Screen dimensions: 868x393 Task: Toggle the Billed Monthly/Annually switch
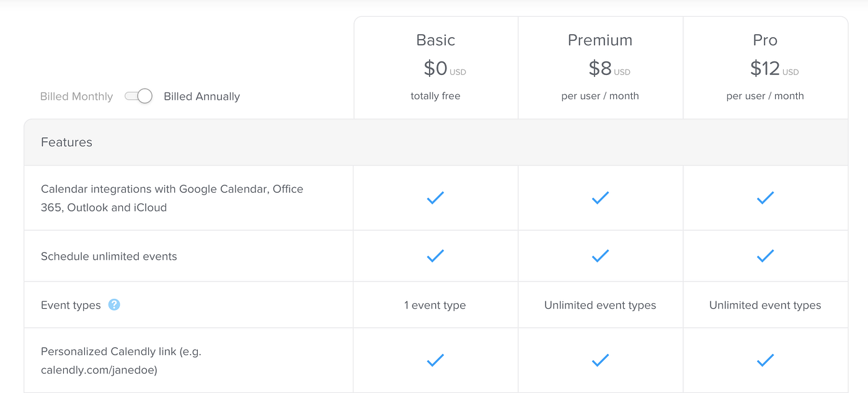138,96
